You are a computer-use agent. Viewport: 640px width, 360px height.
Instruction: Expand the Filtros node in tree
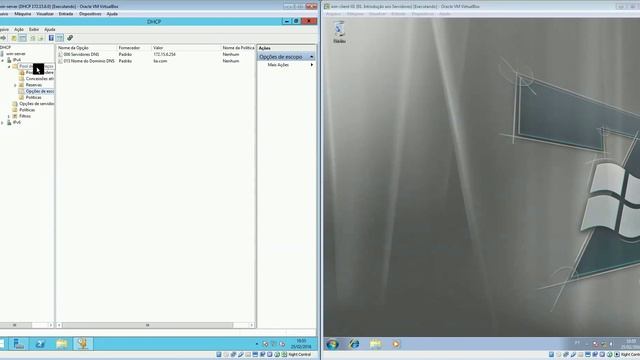(x=9, y=116)
